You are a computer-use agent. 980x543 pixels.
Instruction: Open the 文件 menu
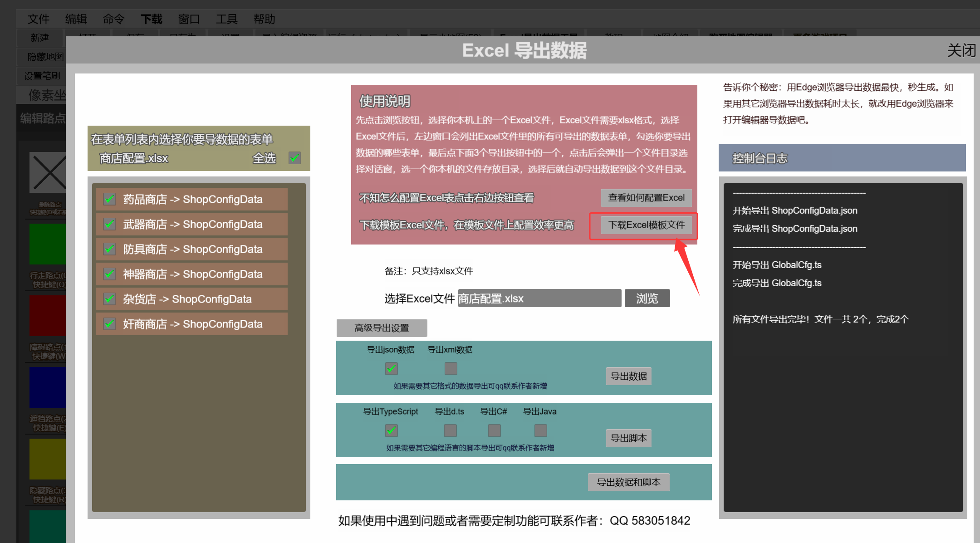38,19
